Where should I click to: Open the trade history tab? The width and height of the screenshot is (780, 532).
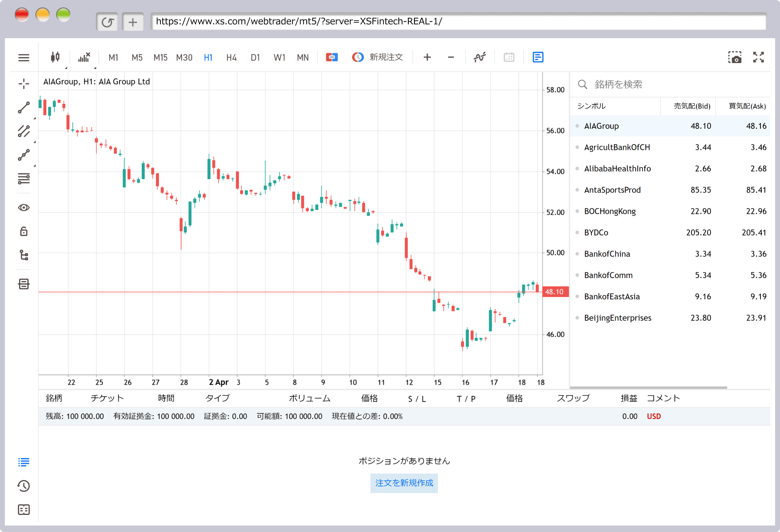[24, 486]
